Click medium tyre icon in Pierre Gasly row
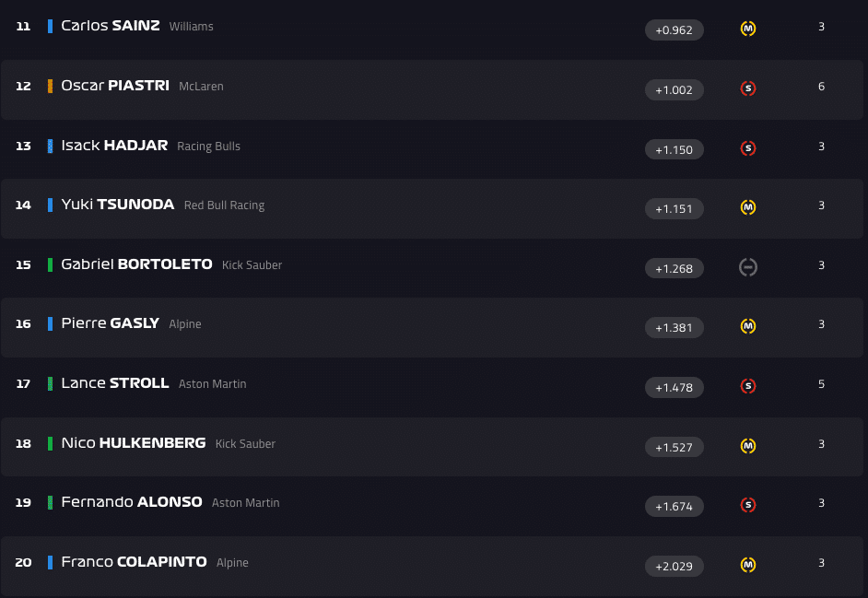Viewport: 868px width, 598px height. 748,326
